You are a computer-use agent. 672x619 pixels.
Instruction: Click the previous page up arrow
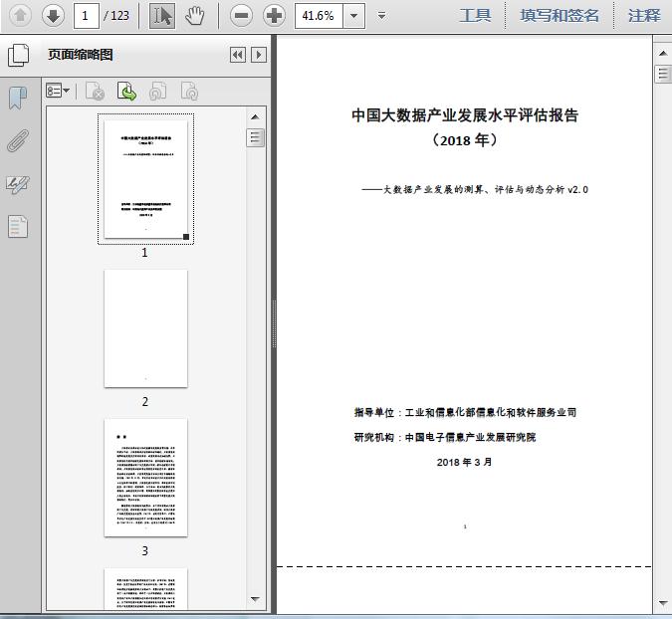(x=21, y=15)
